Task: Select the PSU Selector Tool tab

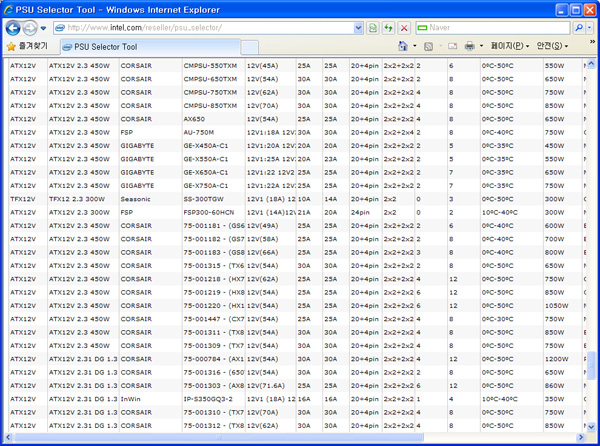Action: [150, 47]
